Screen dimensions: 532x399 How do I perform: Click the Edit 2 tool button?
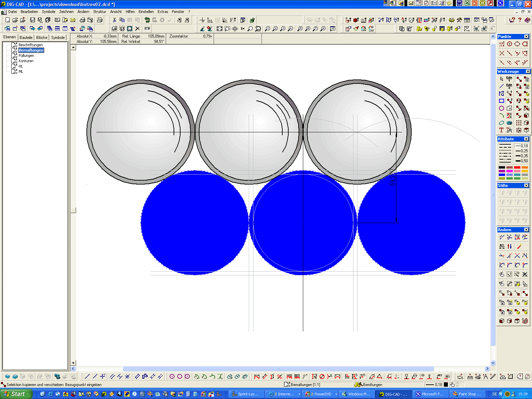pyautogui.click(x=509, y=86)
